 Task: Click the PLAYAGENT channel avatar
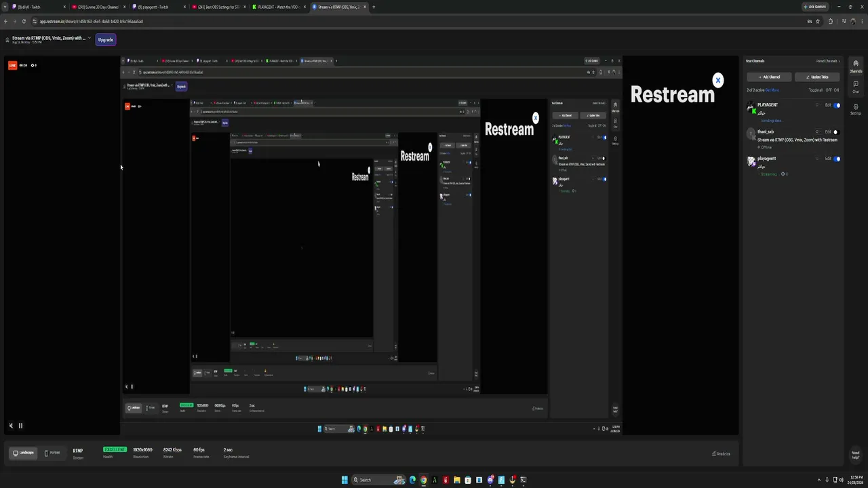click(x=751, y=108)
